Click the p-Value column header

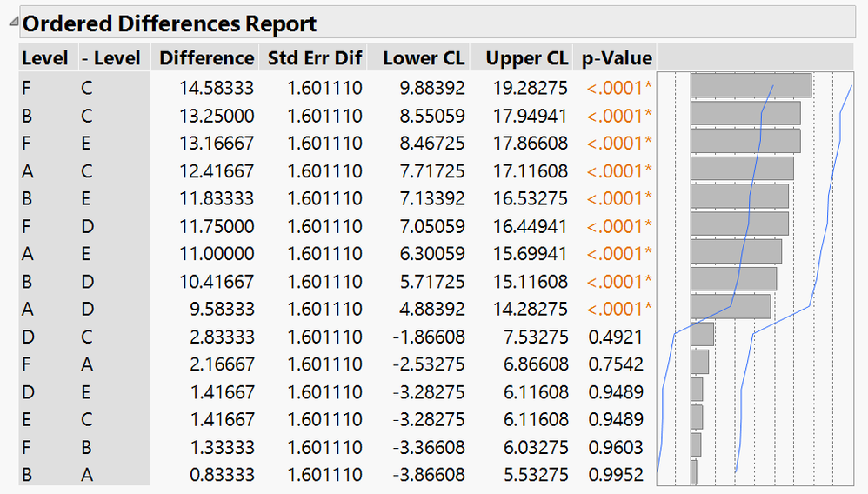tap(617, 58)
